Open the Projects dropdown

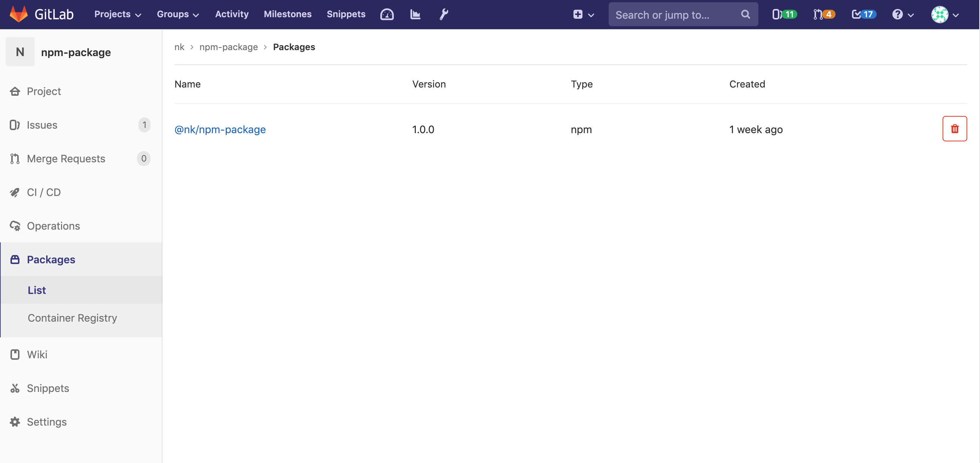117,14
